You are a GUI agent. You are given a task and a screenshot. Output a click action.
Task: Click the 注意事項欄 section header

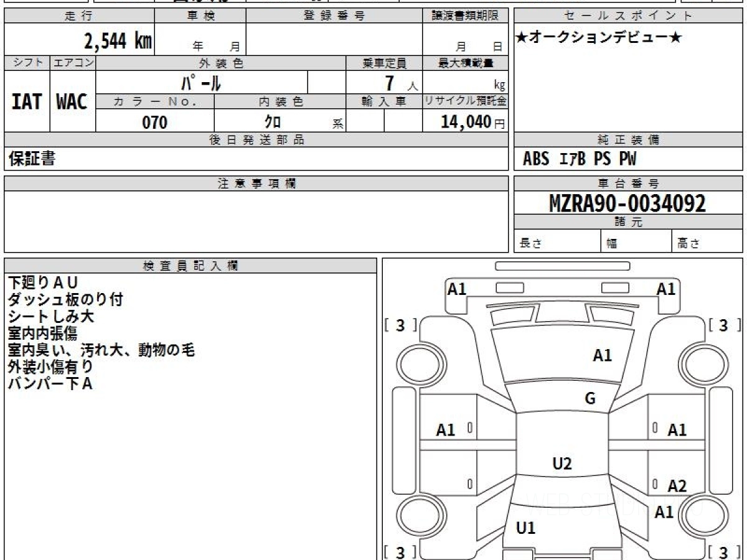click(256, 184)
